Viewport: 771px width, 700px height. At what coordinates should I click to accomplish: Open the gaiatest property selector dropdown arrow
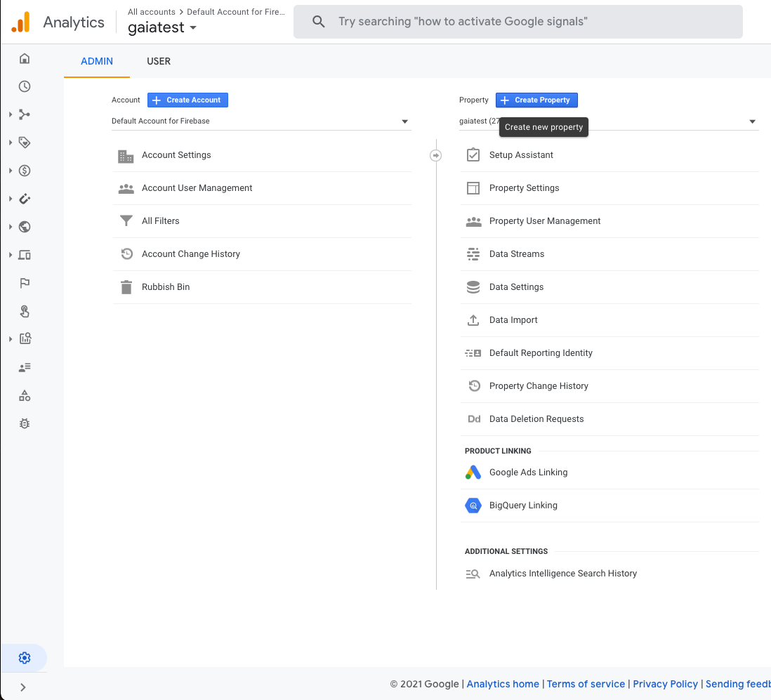click(x=752, y=121)
